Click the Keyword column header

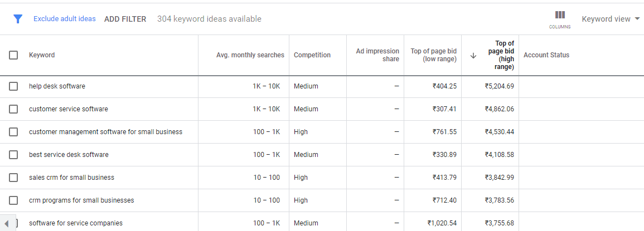(42, 55)
